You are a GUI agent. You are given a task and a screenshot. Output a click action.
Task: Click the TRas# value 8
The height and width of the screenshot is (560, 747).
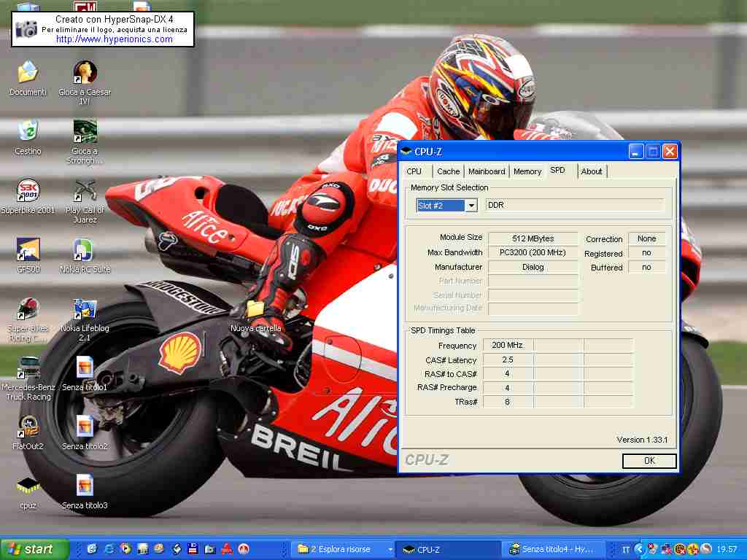tap(508, 402)
